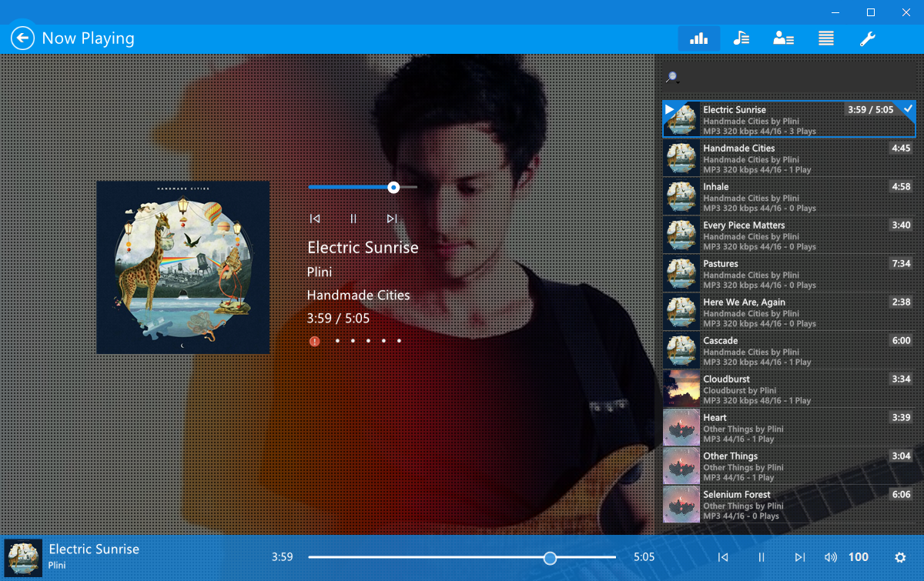Screen dimensions: 924x581
Task: Switch to the songs view with music note tab
Action: pos(741,38)
